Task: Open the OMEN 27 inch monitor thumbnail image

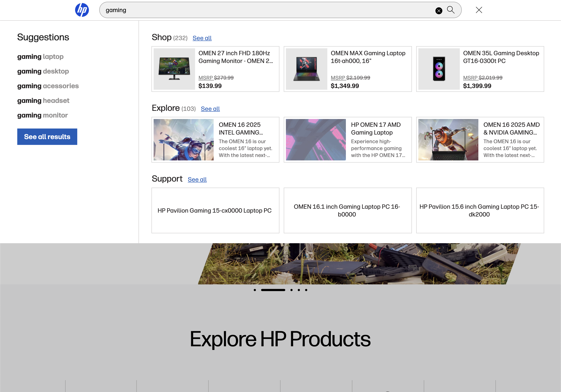Action: point(174,69)
